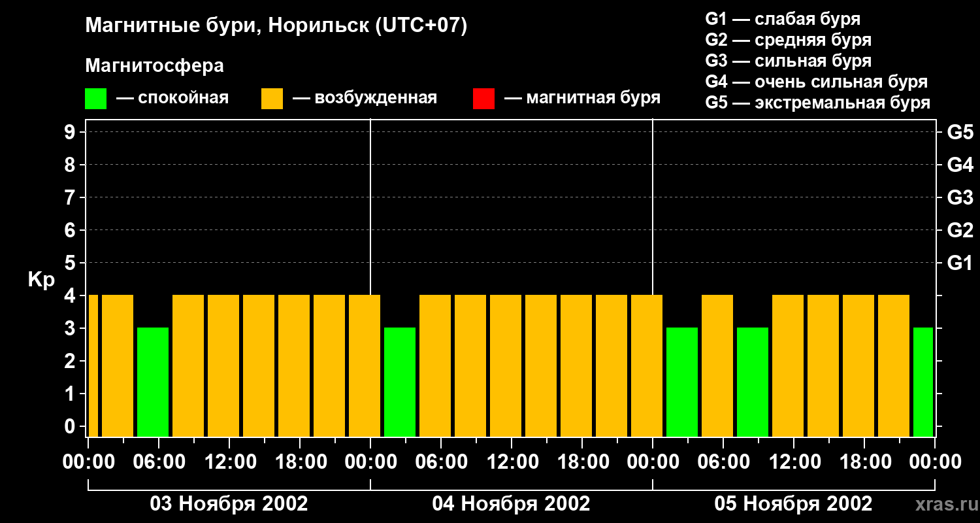This screenshot has width=980, height=523.
Task: Click the '03 Ноября 2002' date label
Action: [x=229, y=504]
